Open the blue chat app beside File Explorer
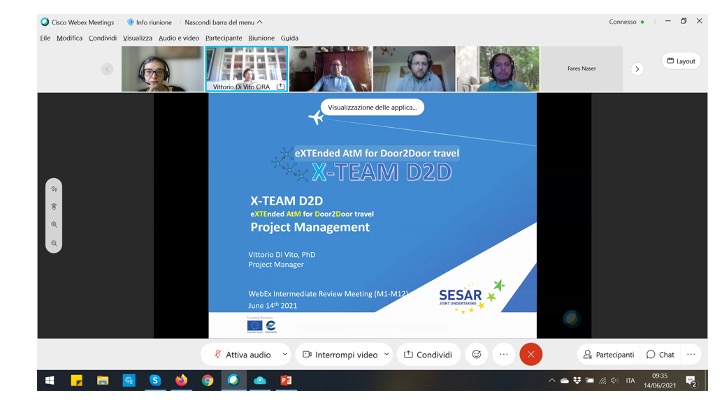 [x=129, y=380]
